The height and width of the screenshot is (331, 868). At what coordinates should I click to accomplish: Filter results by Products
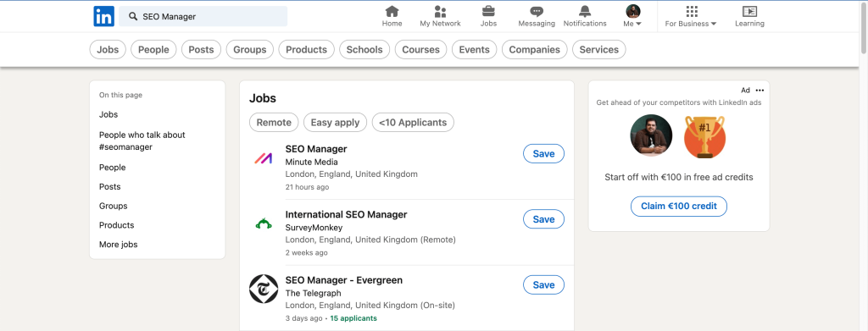pyautogui.click(x=307, y=50)
